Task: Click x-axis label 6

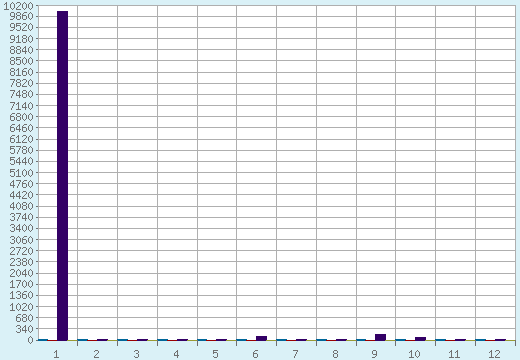Action: pos(255,354)
